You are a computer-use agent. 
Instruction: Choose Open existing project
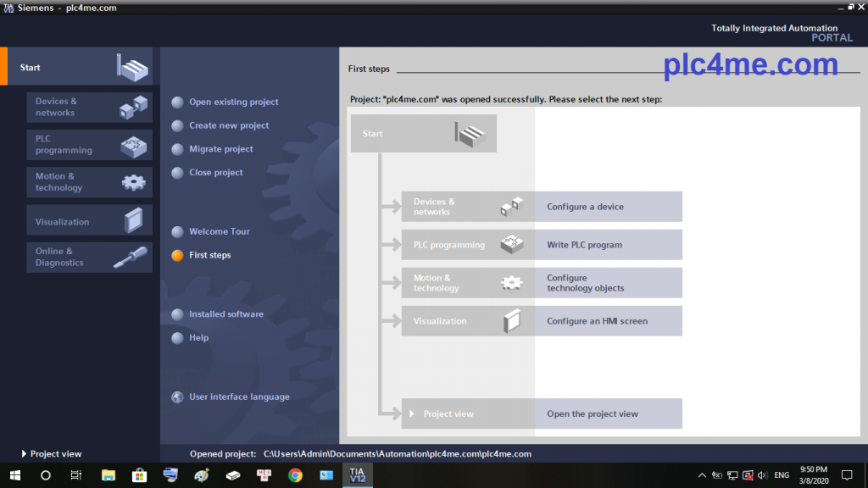point(233,103)
